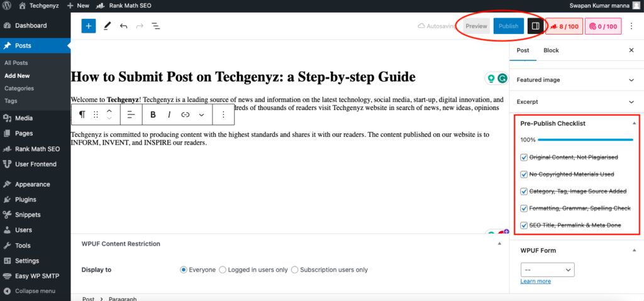
Task: Open the editor options three-dot menu
Action: coord(631,26)
